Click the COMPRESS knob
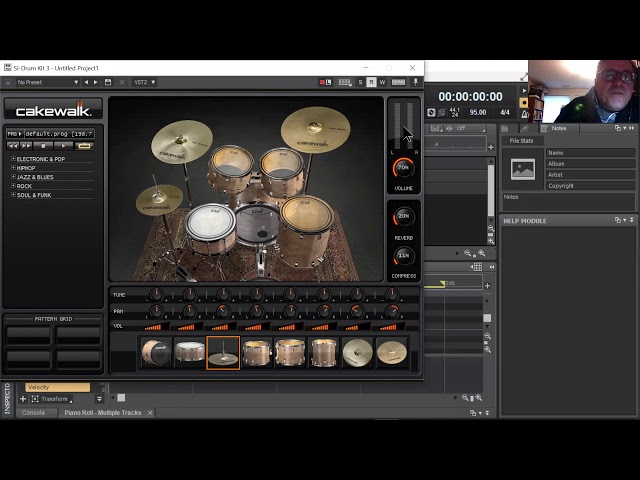 click(404, 256)
